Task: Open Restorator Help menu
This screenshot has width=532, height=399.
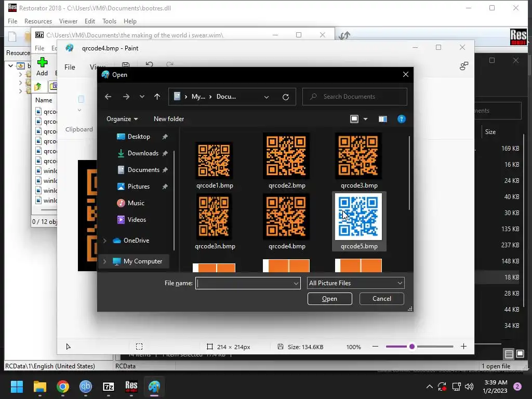Action: point(130,21)
